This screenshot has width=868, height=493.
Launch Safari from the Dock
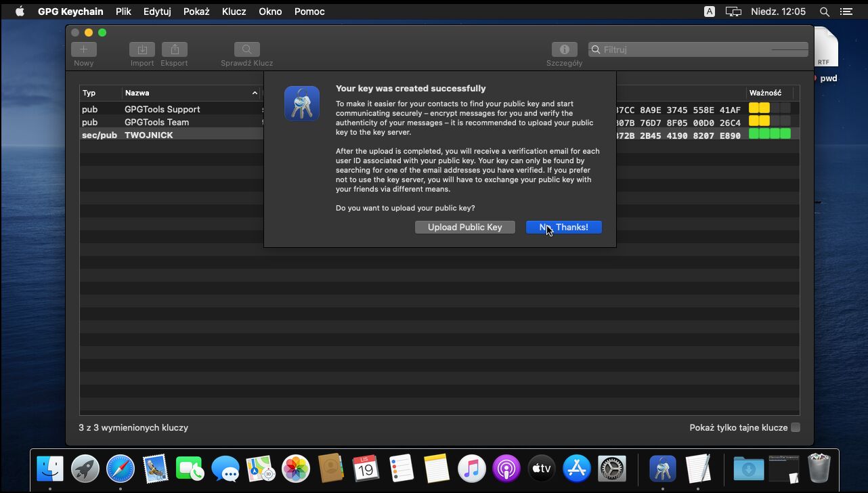point(121,468)
